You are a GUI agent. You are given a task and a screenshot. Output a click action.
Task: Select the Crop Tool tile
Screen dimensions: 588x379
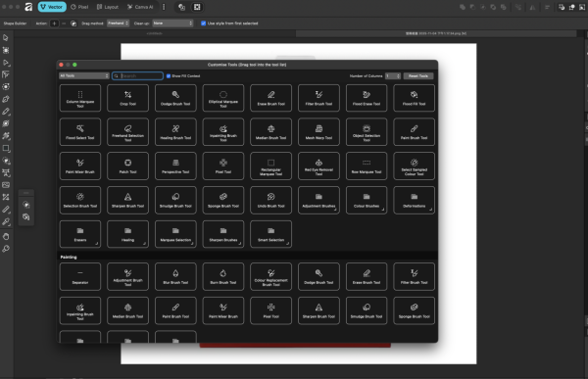(127, 98)
